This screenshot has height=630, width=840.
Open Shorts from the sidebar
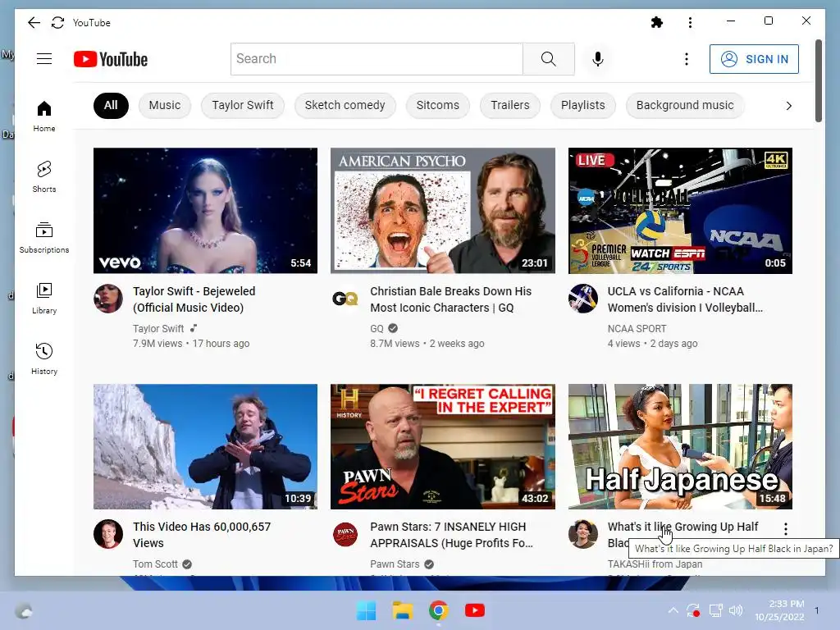44,177
